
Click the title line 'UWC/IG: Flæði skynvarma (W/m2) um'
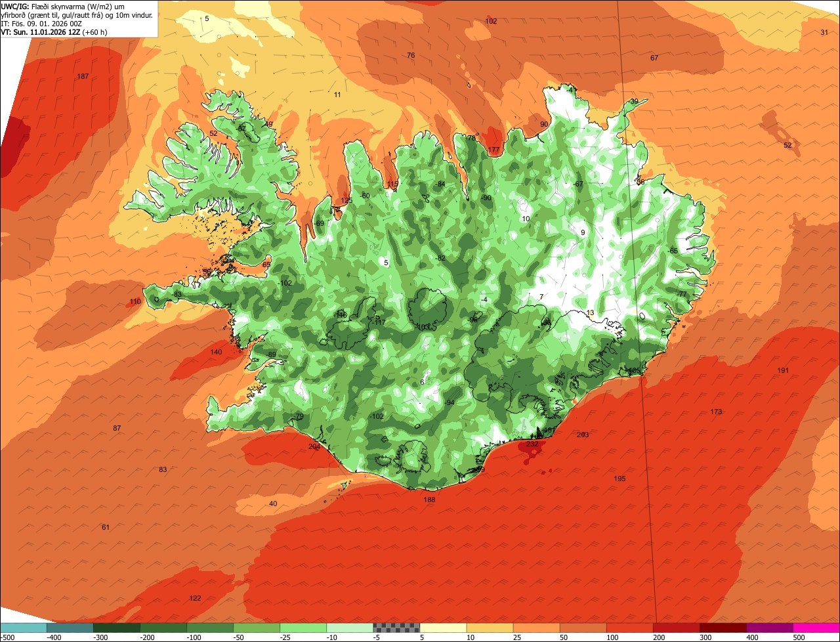(x=63, y=6)
